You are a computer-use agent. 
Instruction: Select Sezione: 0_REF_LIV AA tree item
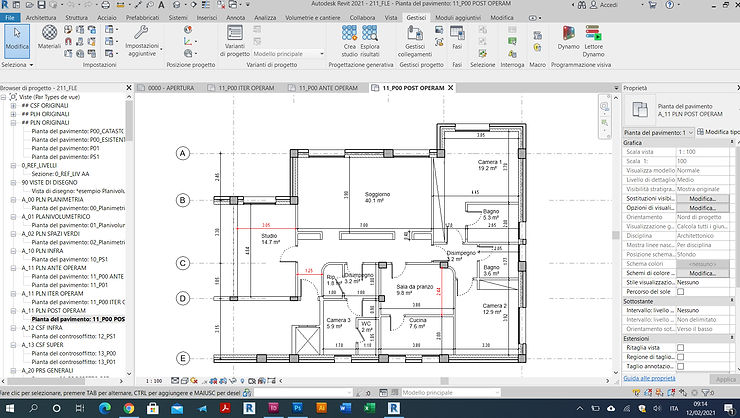[x=60, y=174]
